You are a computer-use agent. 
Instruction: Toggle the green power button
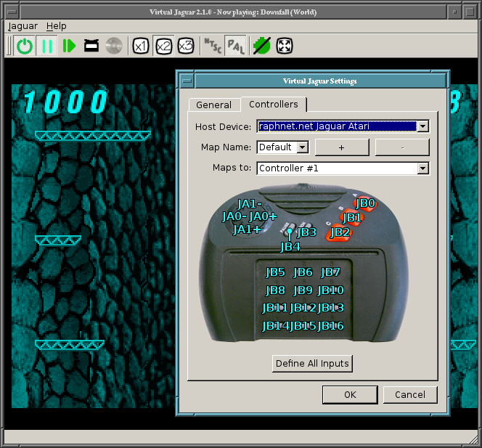[x=25, y=46]
